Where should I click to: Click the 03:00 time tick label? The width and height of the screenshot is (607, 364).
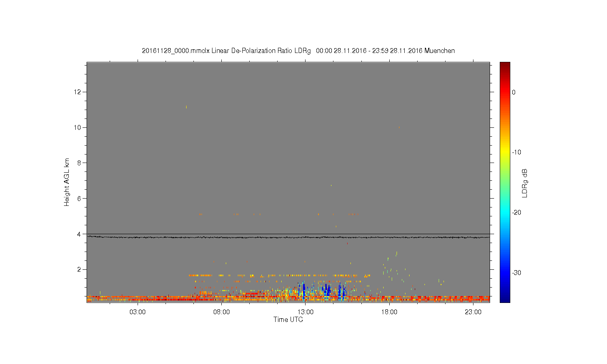138,312
